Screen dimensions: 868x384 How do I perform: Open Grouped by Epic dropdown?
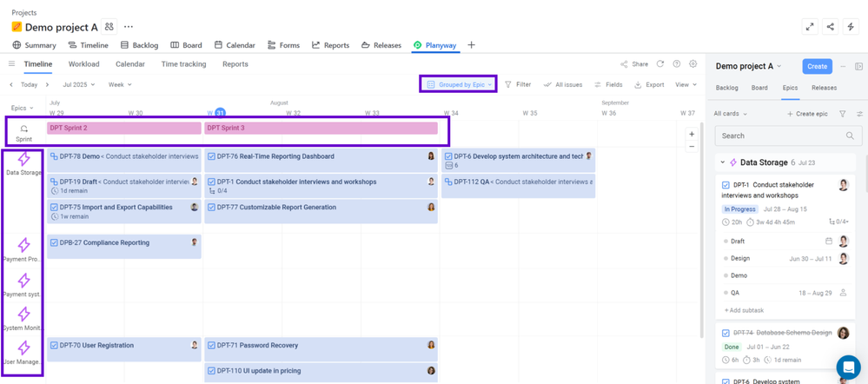(459, 84)
